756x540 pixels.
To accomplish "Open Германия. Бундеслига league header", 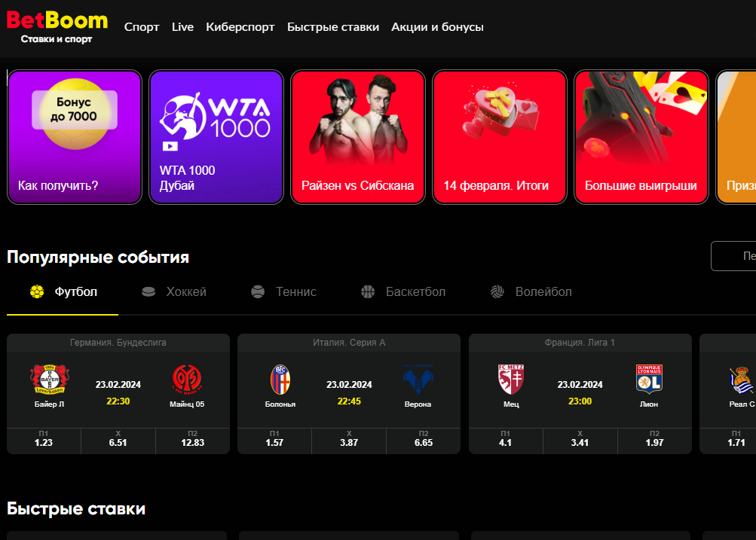I will [x=118, y=343].
